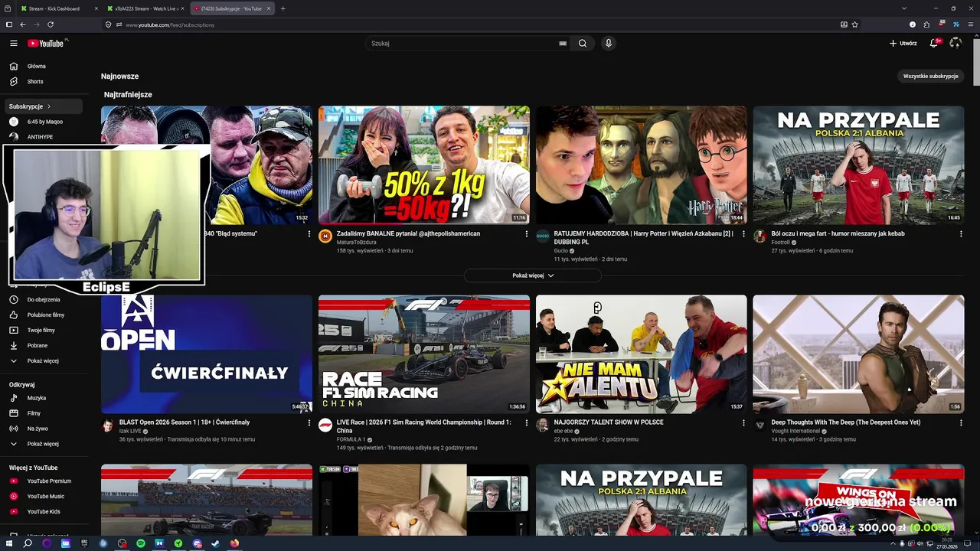Click the YouTube logo

47,44
